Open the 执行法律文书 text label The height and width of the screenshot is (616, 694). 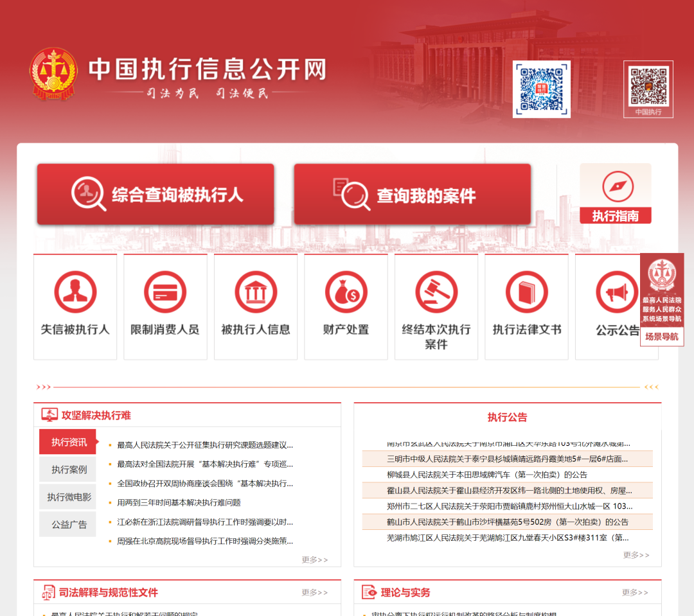pos(527,330)
